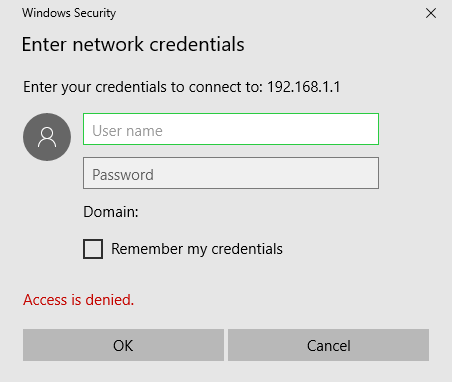Click the Domain: label
This screenshot has height=382, width=452.
[111, 212]
